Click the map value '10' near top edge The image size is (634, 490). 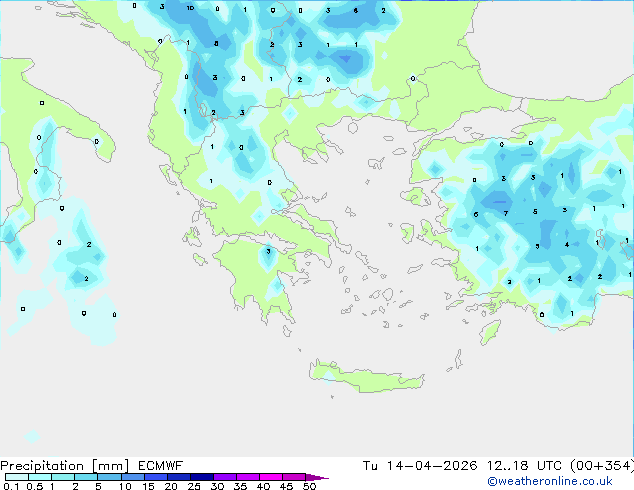pyautogui.click(x=190, y=8)
